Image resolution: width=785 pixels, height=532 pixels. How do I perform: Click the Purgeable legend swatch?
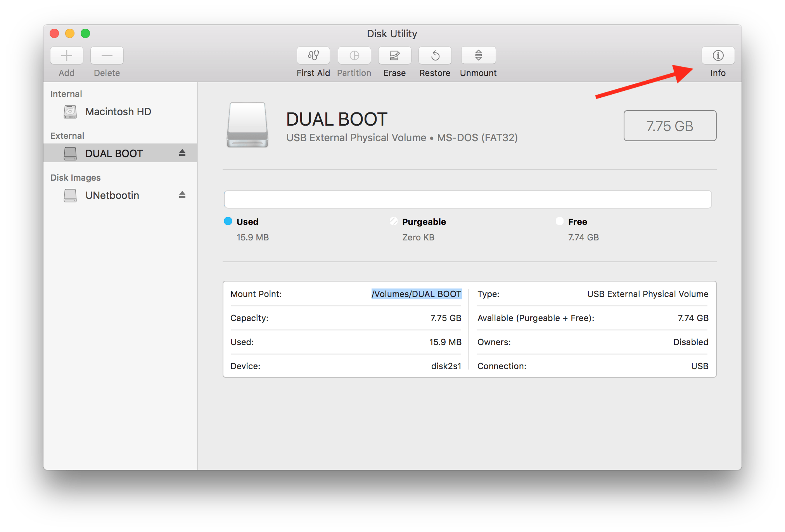394,221
